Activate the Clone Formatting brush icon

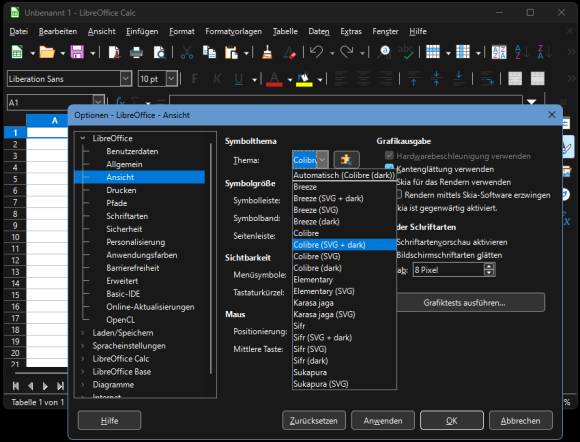coord(267,52)
